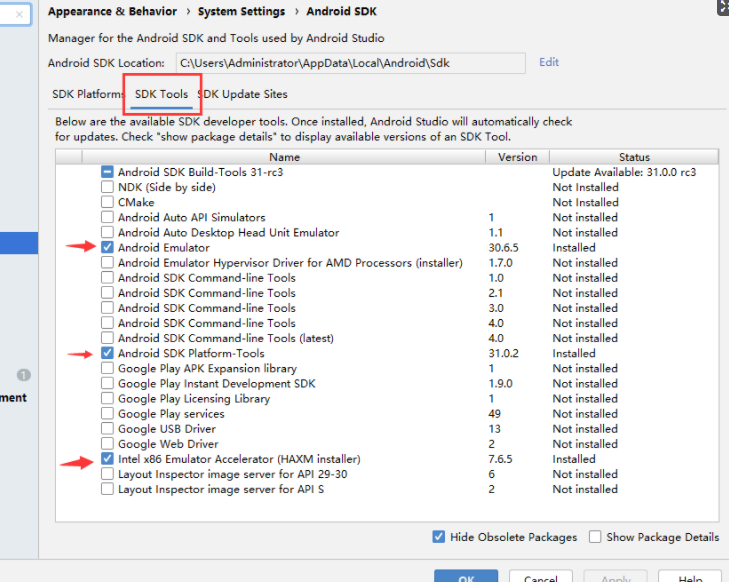Screen dimensions: 729x582
Task: Switch to the SDK Tools tab
Action: (x=161, y=94)
